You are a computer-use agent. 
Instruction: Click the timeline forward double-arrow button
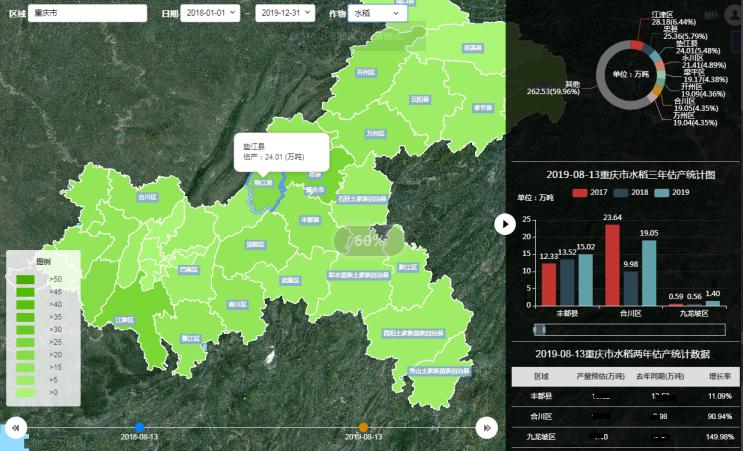tap(486, 427)
